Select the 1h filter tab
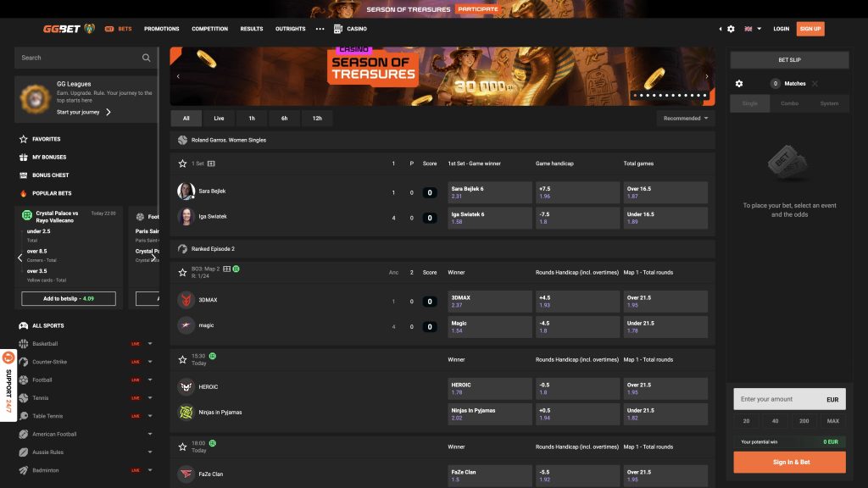This screenshot has height=488, width=868. 251,119
